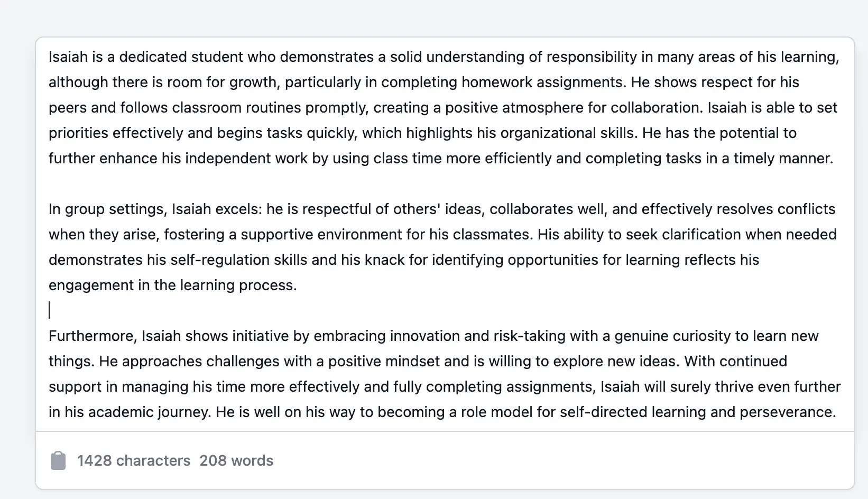
Task: Click the phrase 'homework assignments'
Action: point(541,82)
